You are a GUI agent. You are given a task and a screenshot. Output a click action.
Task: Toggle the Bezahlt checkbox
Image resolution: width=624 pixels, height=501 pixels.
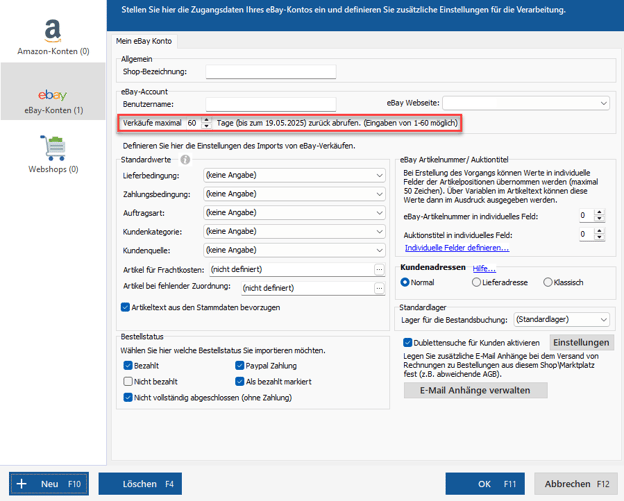[128, 367]
